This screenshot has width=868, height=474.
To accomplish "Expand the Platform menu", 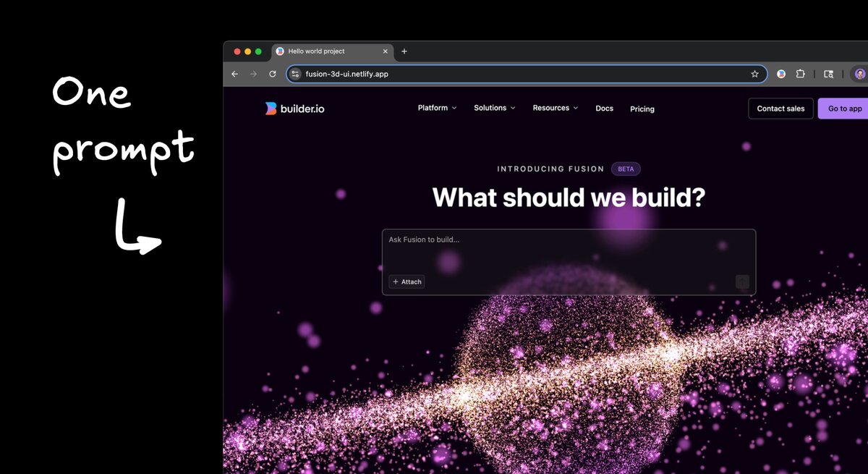I will [x=437, y=108].
